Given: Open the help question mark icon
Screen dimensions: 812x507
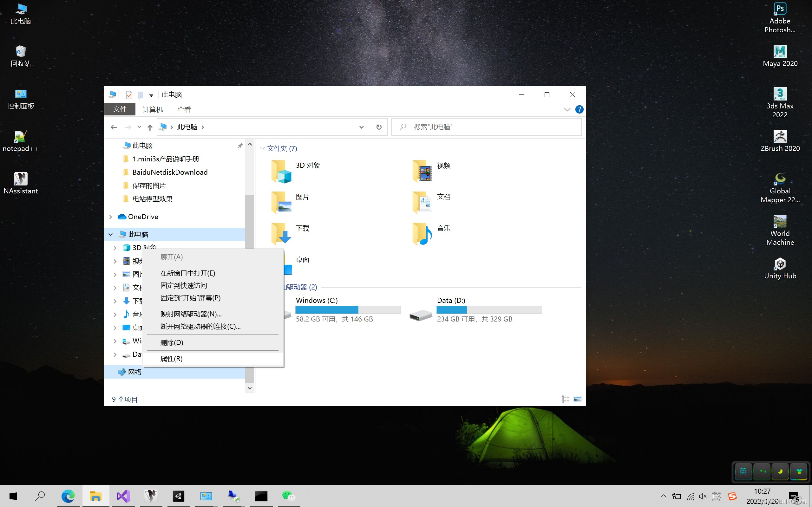Looking at the screenshot, I should tap(579, 109).
